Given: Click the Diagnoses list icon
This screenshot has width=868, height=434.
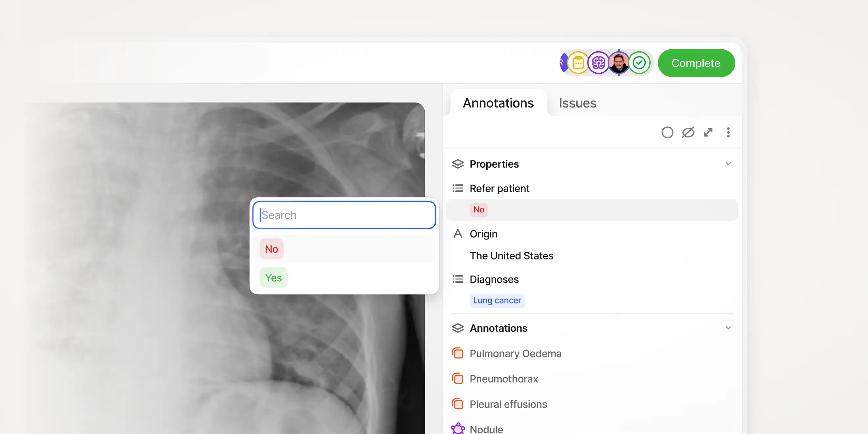Looking at the screenshot, I should coord(458,279).
